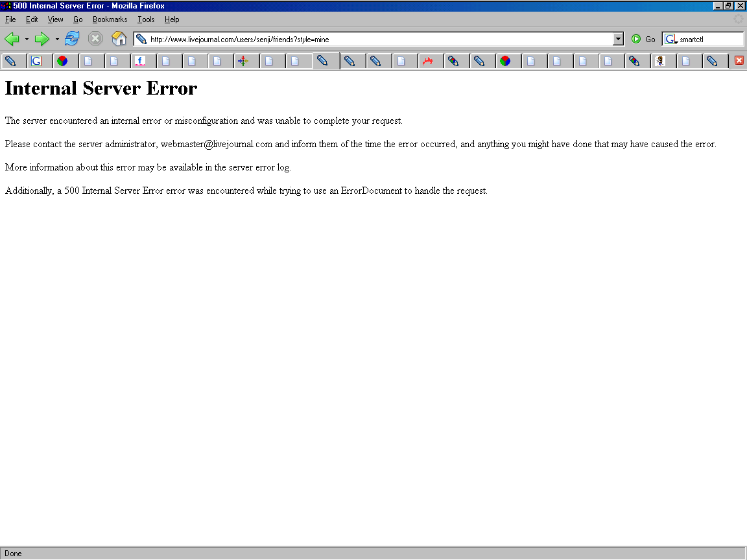Open the Forward history dropdown arrow

57,40
